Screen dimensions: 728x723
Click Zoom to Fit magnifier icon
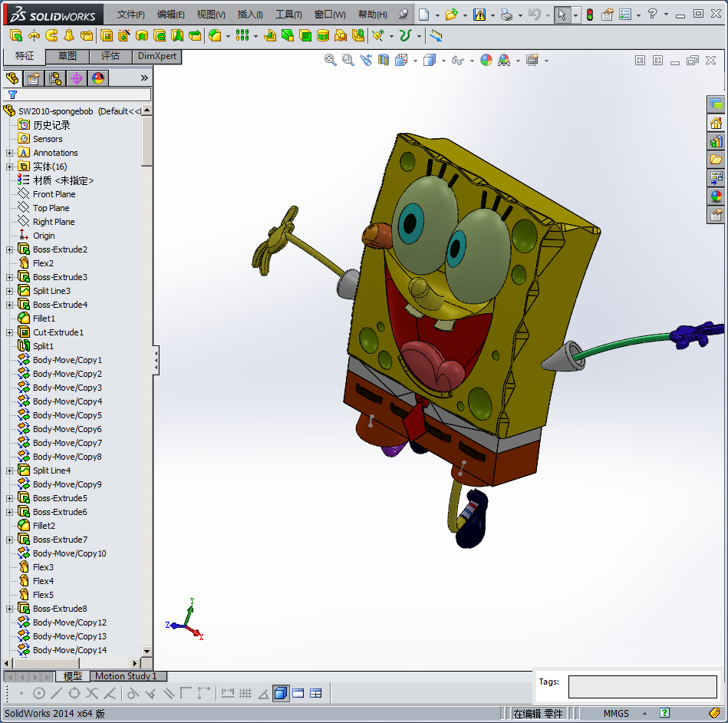point(330,60)
